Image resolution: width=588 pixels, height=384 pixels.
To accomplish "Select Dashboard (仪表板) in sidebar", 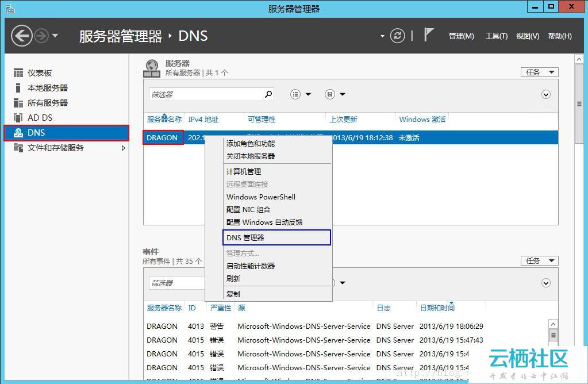I will tap(40, 73).
